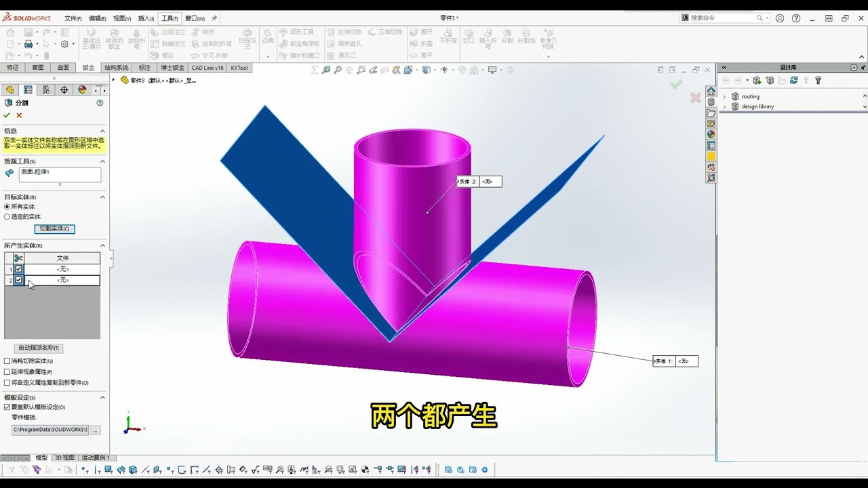Uncheck the 覆盖默认模板设定 checkbox
This screenshot has height=488, width=868.
[x=7, y=407]
